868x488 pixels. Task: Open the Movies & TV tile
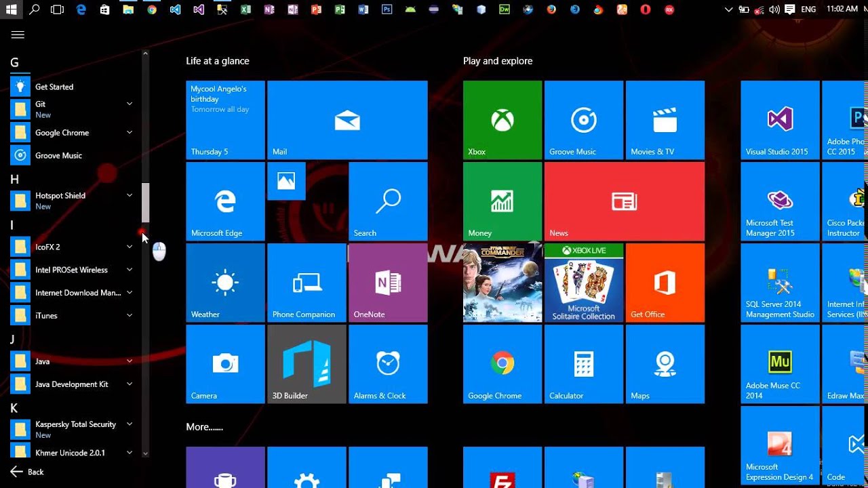click(x=665, y=120)
